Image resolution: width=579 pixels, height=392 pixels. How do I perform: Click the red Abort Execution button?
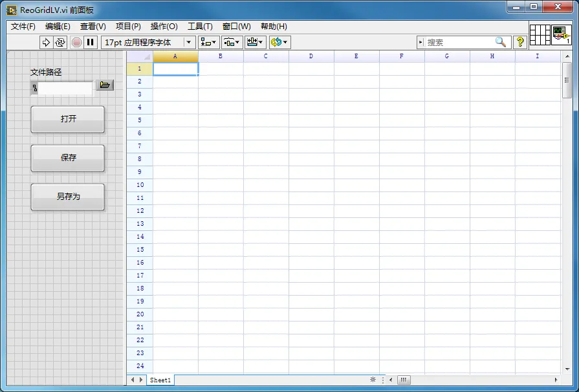[76, 43]
